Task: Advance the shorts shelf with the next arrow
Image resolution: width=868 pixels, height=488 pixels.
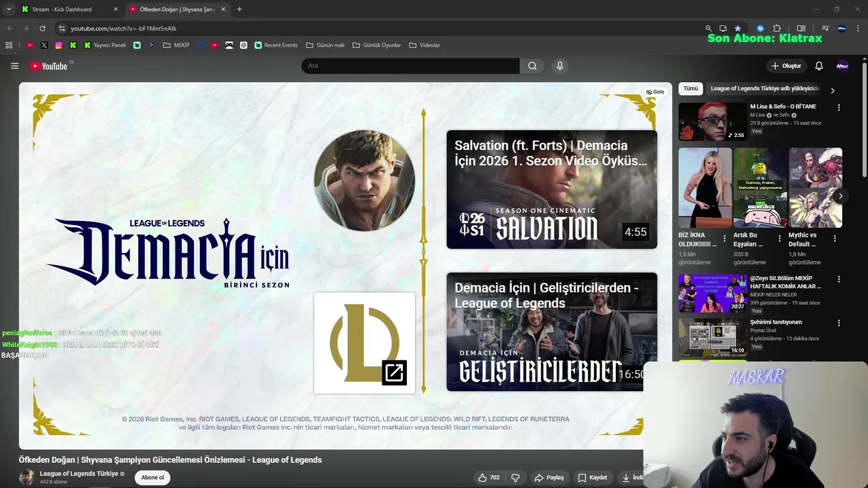Action: click(x=840, y=196)
